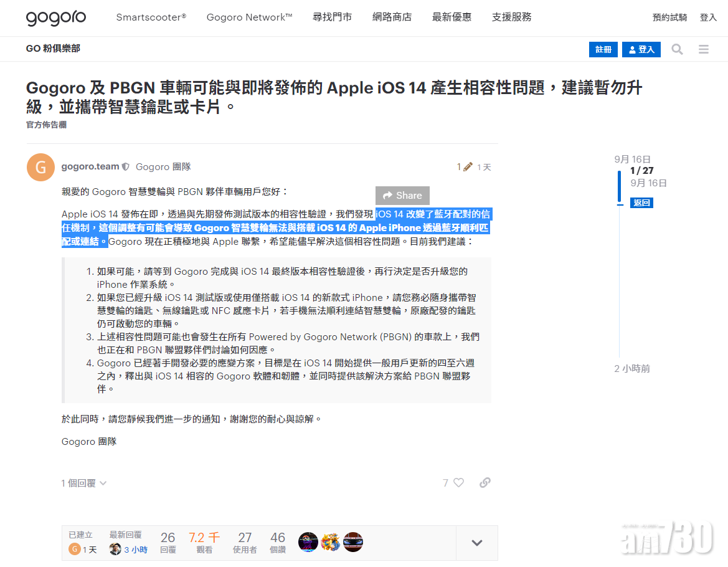Expand the 1 個回覆 replies list
Image resolution: width=728 pixels, height=567 pixels.
(84, 483)
